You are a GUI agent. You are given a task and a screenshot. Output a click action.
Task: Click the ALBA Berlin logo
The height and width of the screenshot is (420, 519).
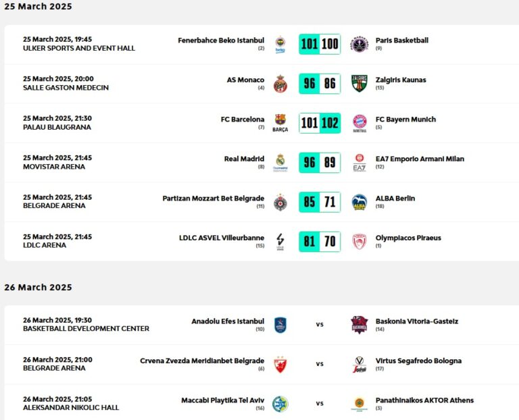click(x=360, y=202)
